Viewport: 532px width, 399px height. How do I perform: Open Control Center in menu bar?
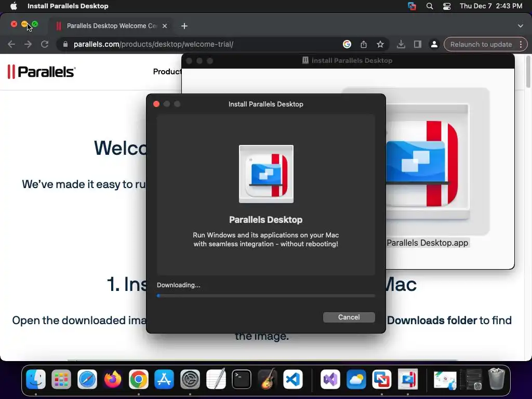pyautogui.click(x=447, y=6)
